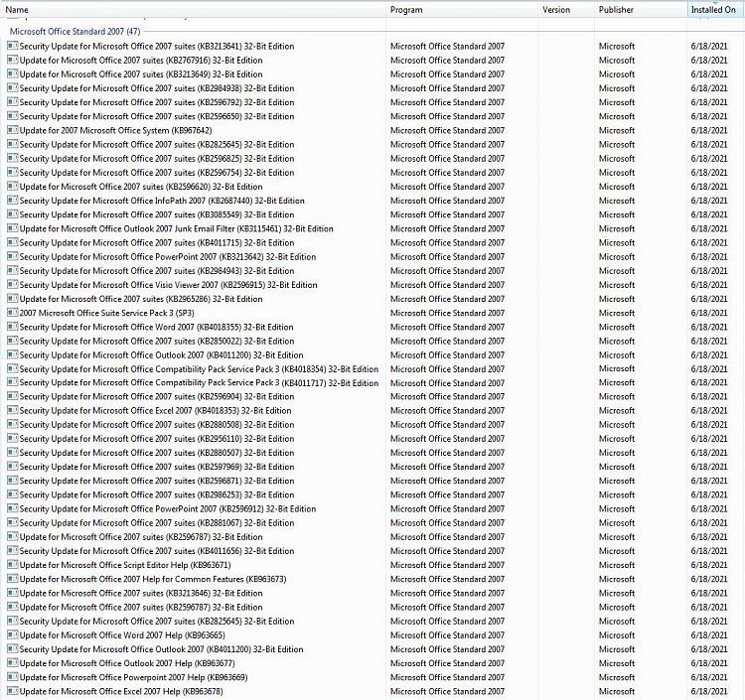Click the install date in the KB963671 row
Screen dimensions: 745x700
(x=709, y=565)
